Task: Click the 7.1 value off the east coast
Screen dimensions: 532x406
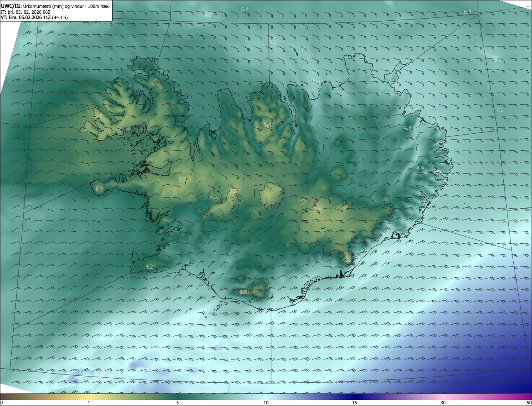Action: [500, 110]
